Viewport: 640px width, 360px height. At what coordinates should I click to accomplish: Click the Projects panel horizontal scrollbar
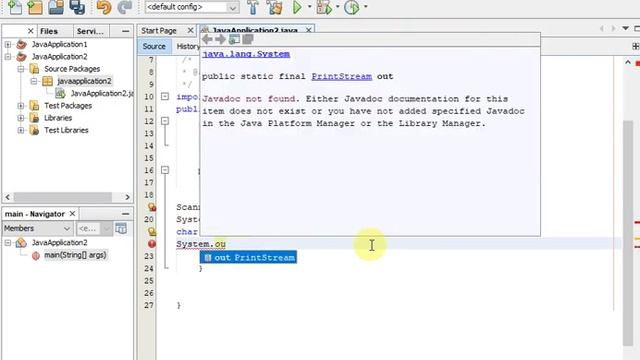click(63, 197)
